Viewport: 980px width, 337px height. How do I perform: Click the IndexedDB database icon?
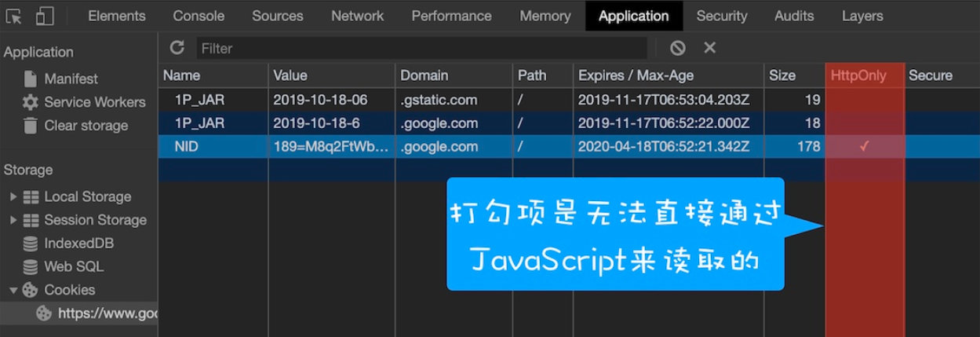[x=31, y=244]
